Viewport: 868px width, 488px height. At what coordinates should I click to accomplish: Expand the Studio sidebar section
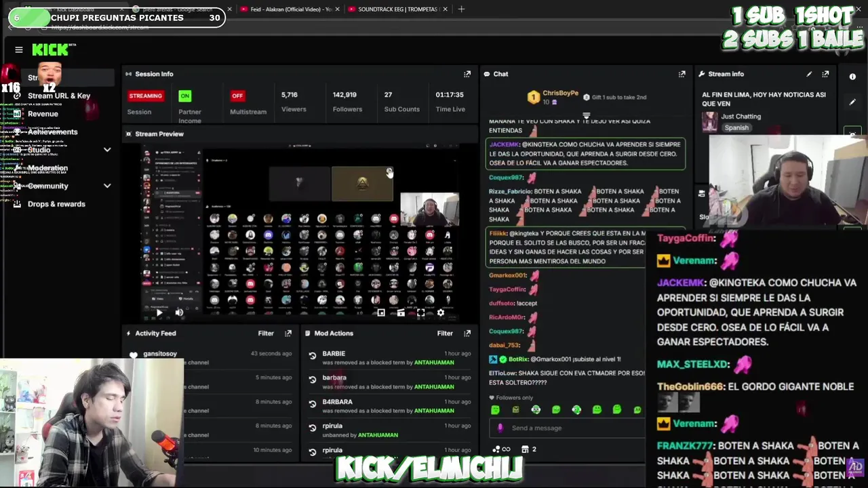click(107, 150)
